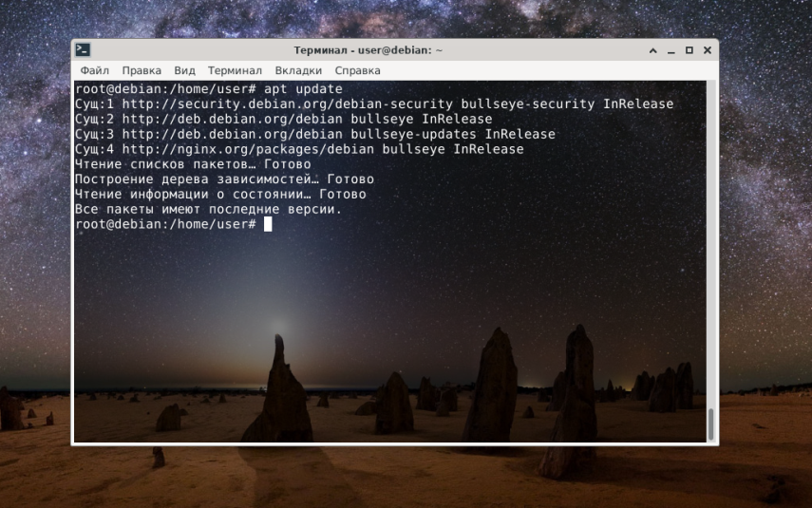Click 'Построение дерева зависимостей… Готово' line

click(224, 179)
